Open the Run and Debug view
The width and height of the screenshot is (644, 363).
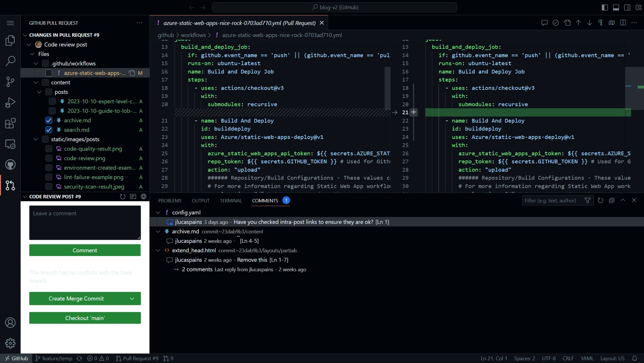[x=10, y=102]
